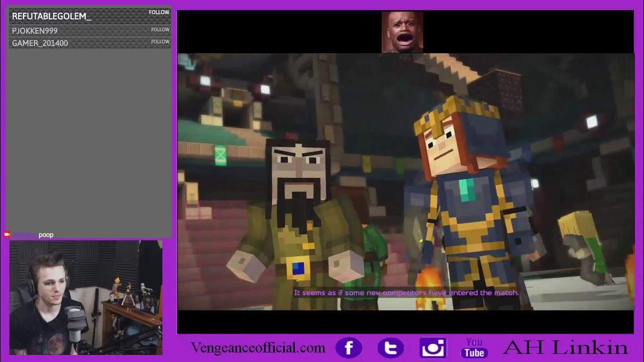This screenshot has height=362, width=644.
Task: Select the GAMER_201400 username
Action: (x=40, y=43)
